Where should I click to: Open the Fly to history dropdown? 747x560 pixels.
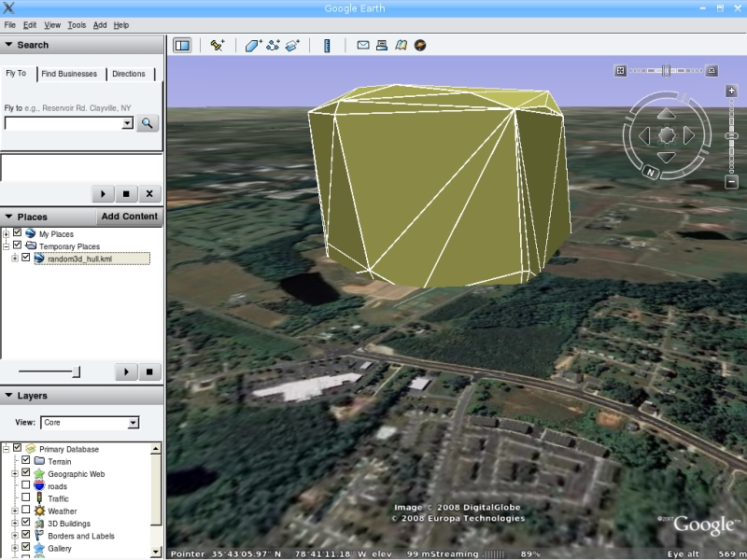[x=127, y=124]
